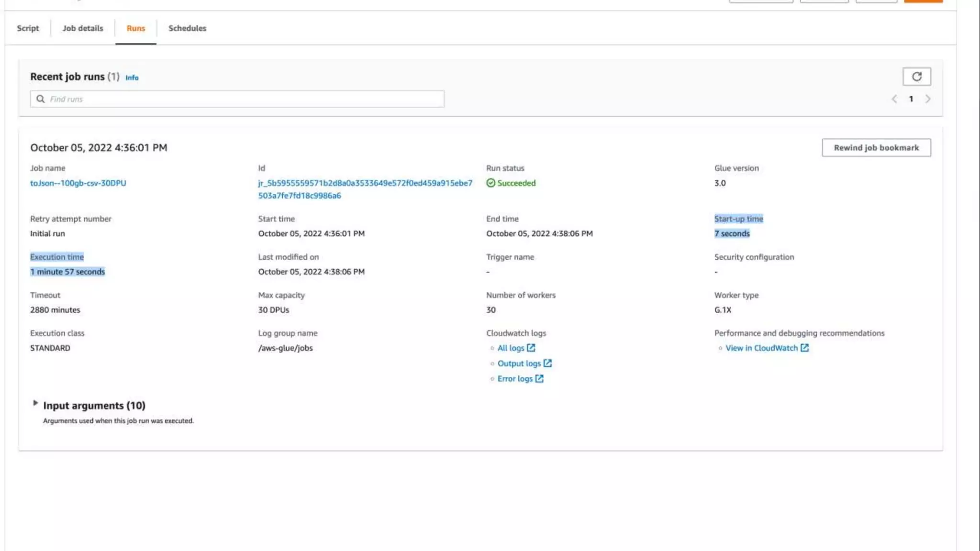Click external-link icon beside Output logs
The image size is (980, 551).
[x=547, y=364]
